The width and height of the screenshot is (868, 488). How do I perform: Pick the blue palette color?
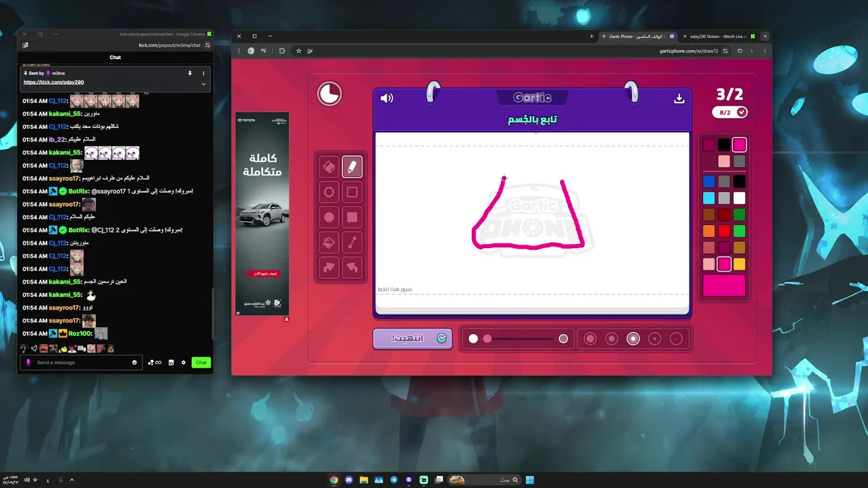(709, 182)
